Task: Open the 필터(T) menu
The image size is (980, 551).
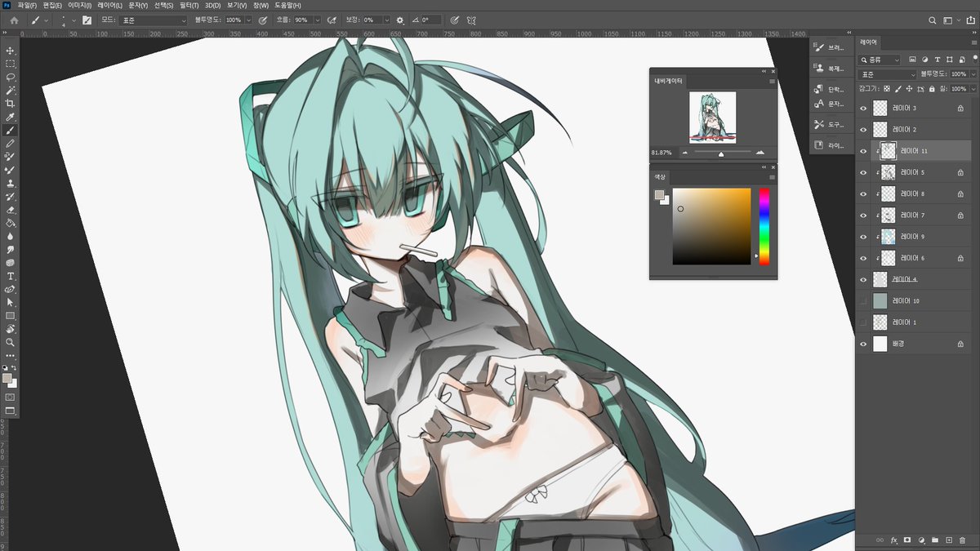Action: pyautogui.click(x=189, y=5)
